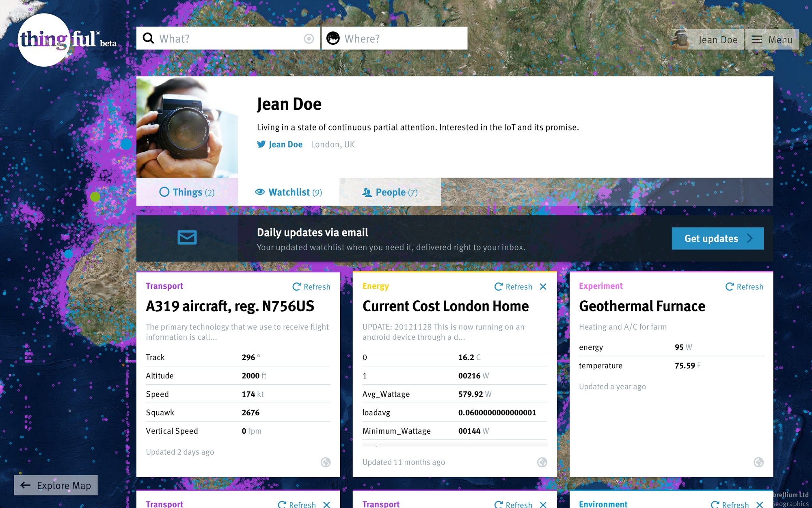Switch to the People tab

pyautogui.click(x=390, y=192)
